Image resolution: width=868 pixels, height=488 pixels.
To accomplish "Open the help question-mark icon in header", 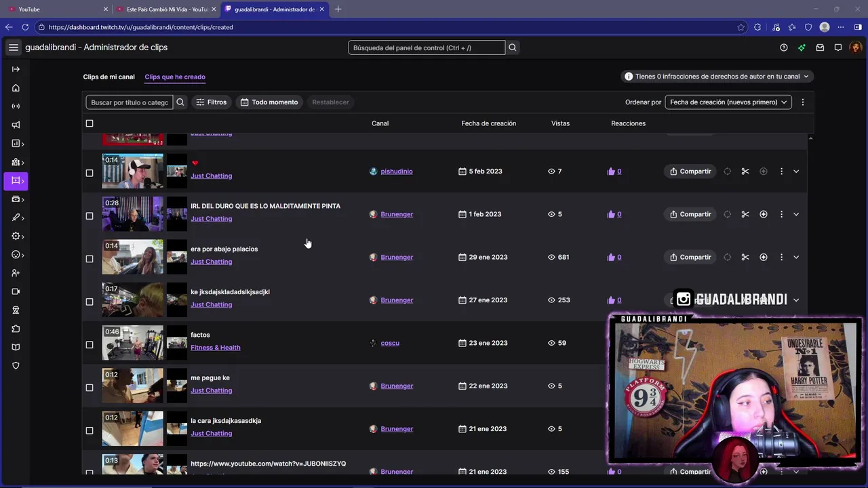I will pyautogui.click(x=784, y=47).
